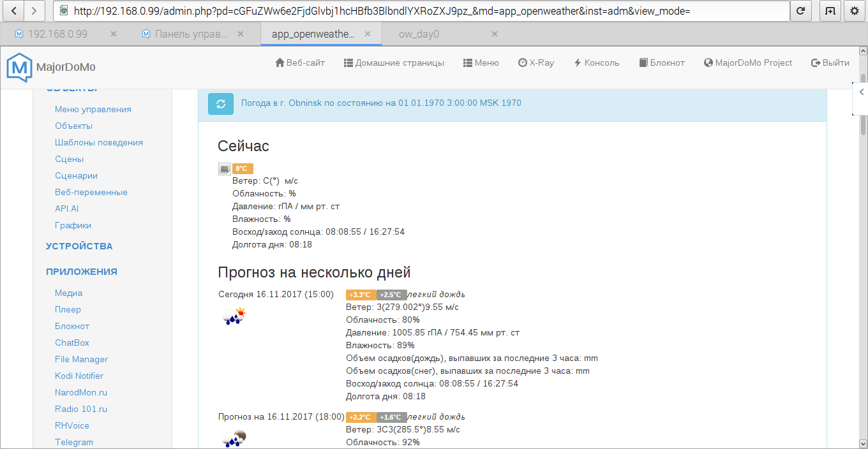Select X-Ray in the top navigation
868x449 pixels.
point(535,62)
